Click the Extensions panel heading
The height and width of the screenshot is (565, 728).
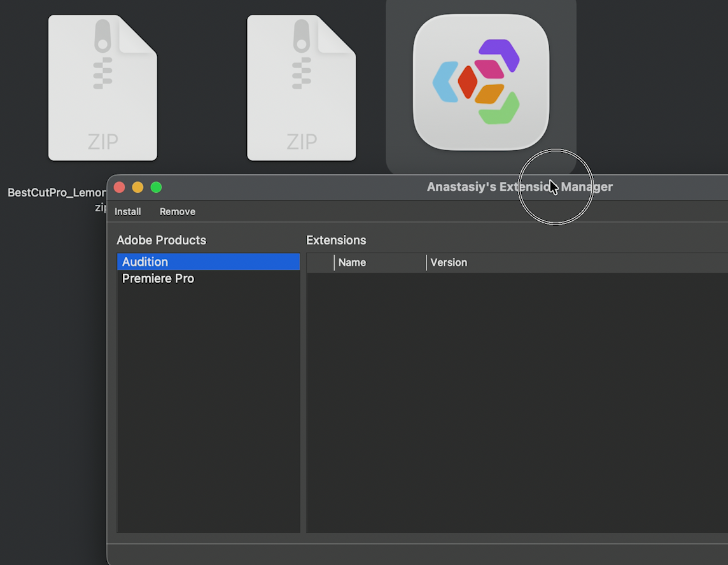tap(336, 240)
